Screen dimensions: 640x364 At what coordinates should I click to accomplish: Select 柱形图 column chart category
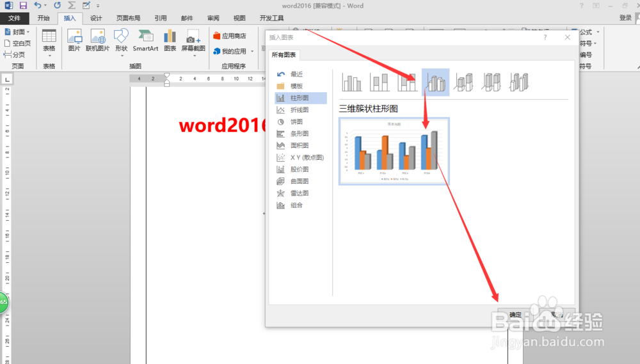pyautogui.click(x=301, y=98)
